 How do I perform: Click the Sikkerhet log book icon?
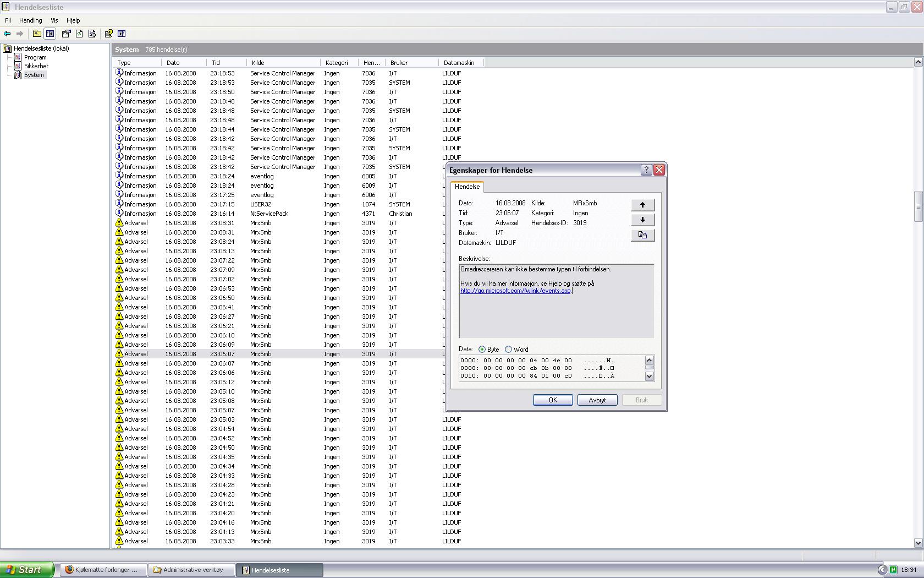click(18, 66)
